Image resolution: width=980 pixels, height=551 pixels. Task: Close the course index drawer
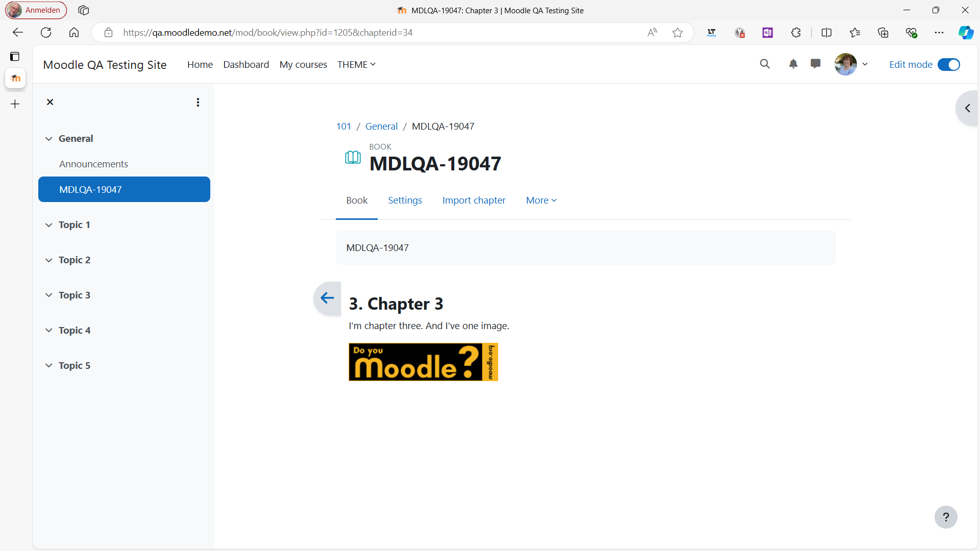(x=50, y=102)
